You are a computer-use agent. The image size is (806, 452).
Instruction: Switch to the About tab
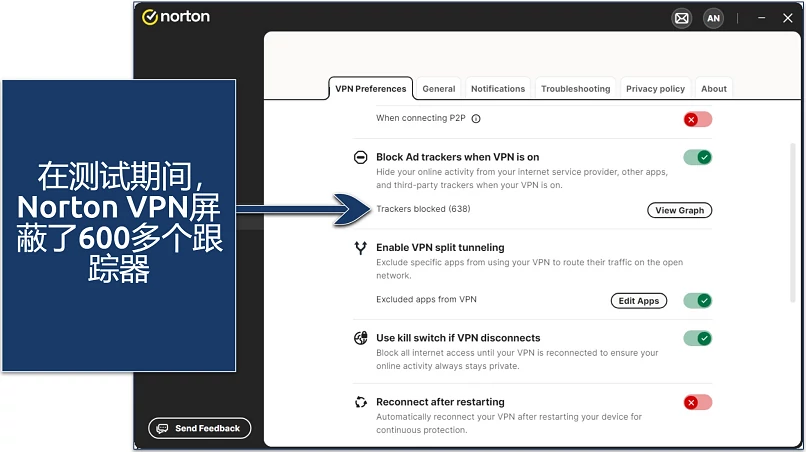tap(713, 88)
